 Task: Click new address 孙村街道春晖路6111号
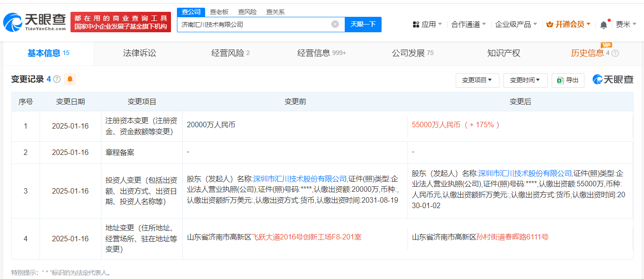click(512, 237)
